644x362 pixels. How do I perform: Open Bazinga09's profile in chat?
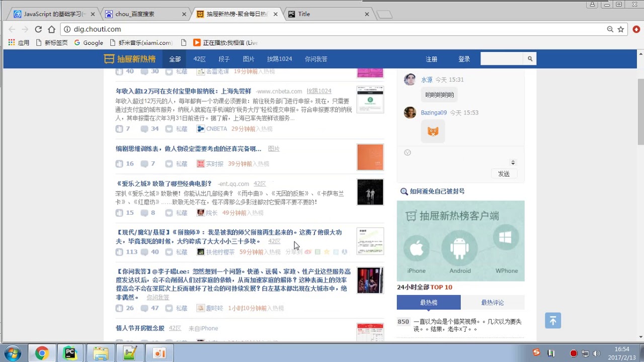[x=434, y=113]
